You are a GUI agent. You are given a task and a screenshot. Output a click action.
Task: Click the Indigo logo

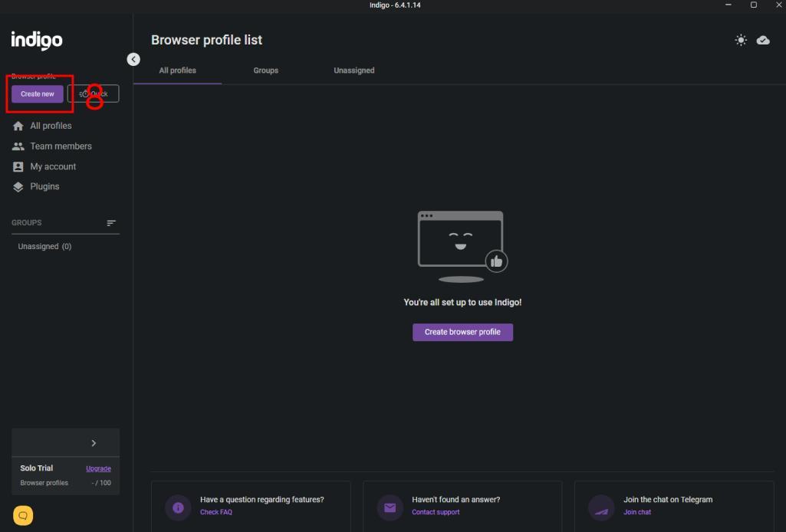tap(37, 40)
